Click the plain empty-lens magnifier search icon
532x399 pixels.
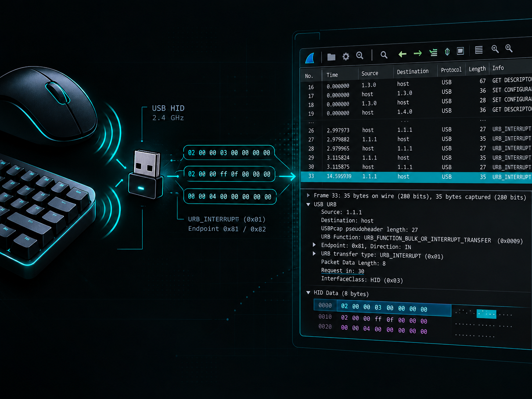[384, 55]
